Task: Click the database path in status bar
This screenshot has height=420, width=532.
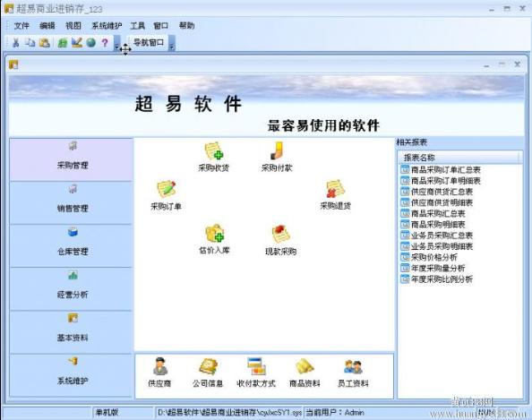Action: click(x=229, y=413)
